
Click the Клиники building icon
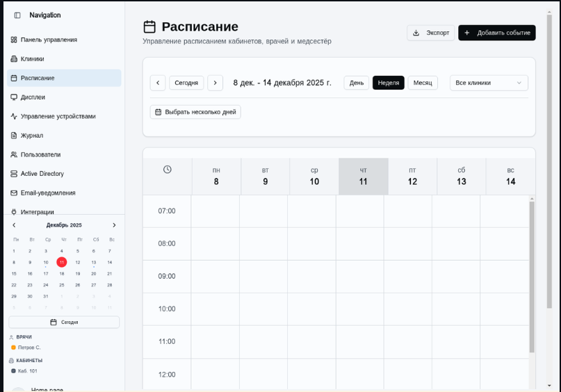coord(14,58)
